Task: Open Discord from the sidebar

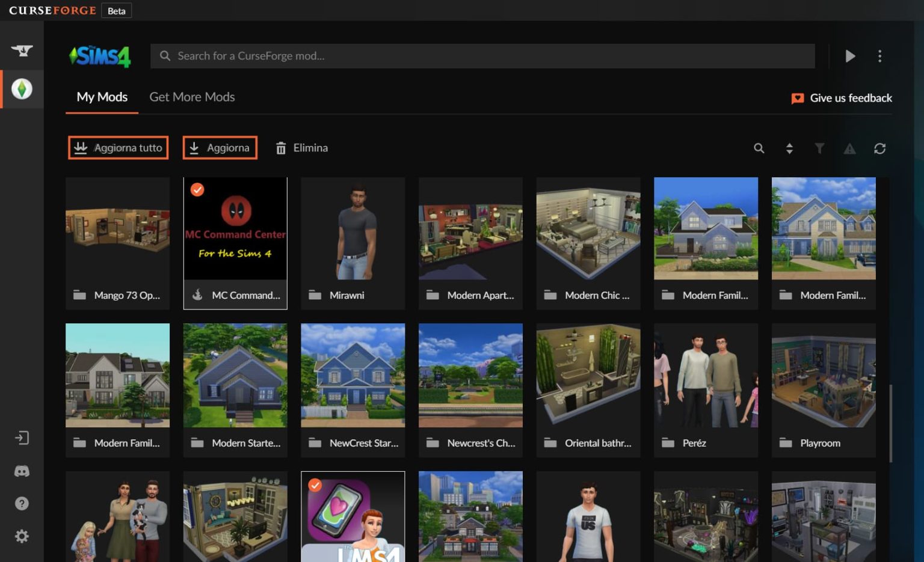Action: (x=22, y=471)
